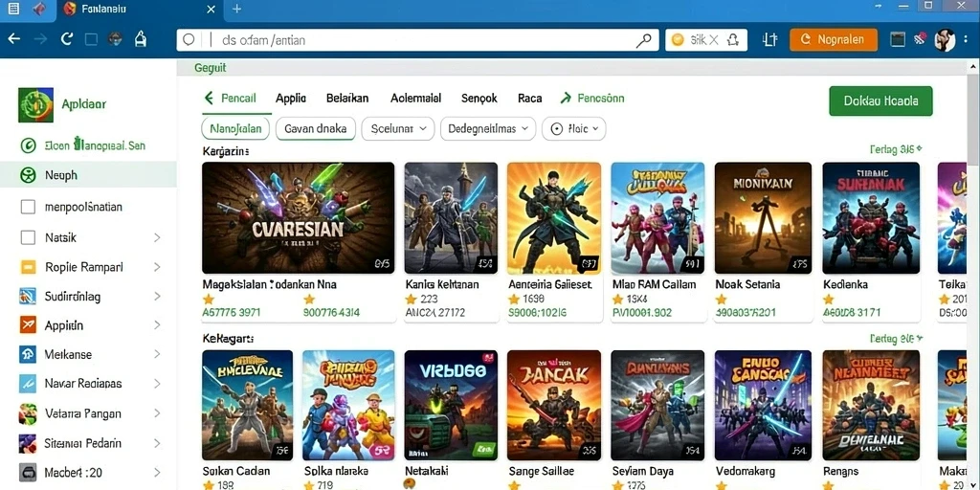Click the Vatarra Pangan icon
980x490 pixels.
[28, 413]
